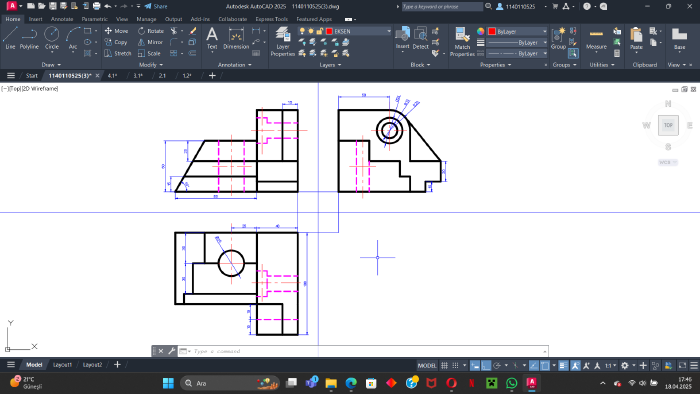Toggle lineweight display in status bar

563,365
